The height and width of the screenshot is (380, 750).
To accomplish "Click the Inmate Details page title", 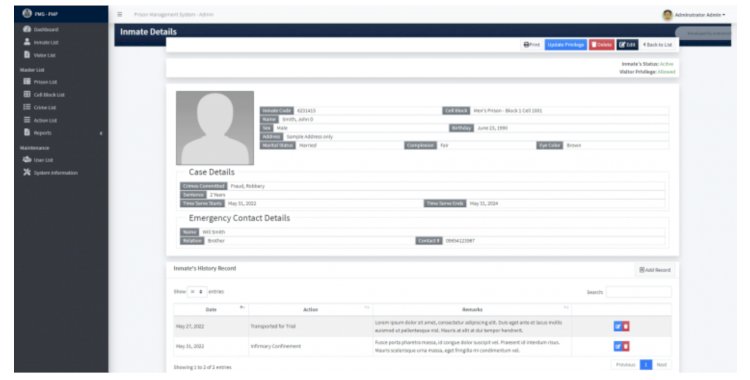I will point(148,32).
